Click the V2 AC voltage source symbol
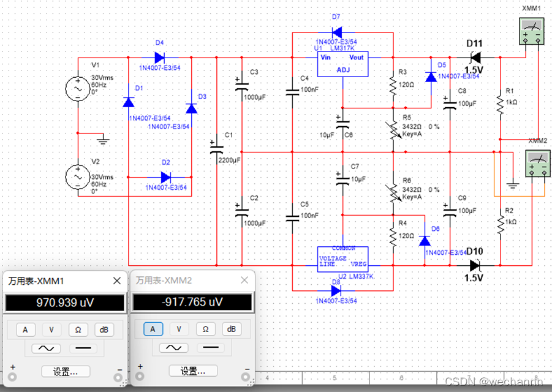 (x=78, y=177)
